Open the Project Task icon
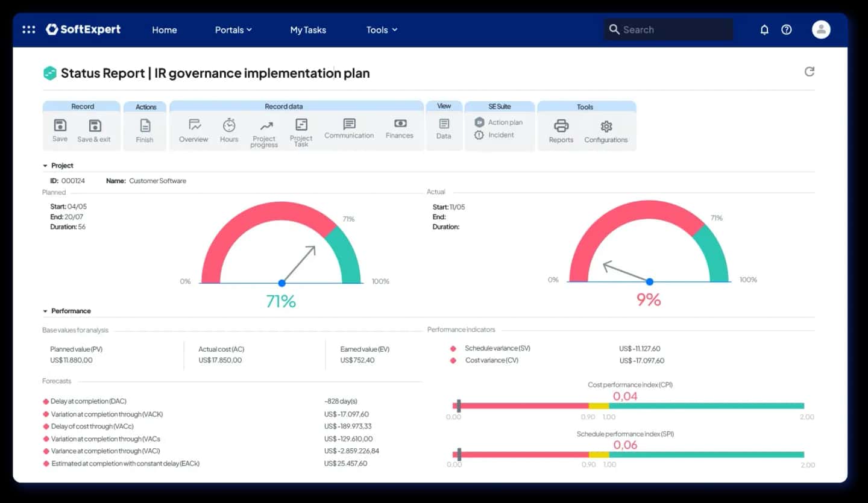Screen dimensions: 868x503 (301, 125)
